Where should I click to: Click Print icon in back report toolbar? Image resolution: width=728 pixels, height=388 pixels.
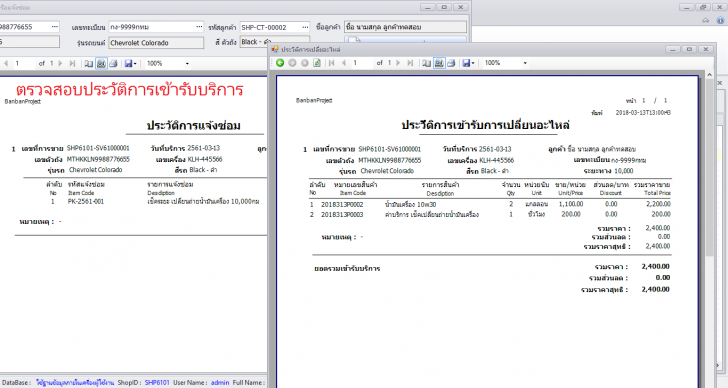[x=113, y=64]
